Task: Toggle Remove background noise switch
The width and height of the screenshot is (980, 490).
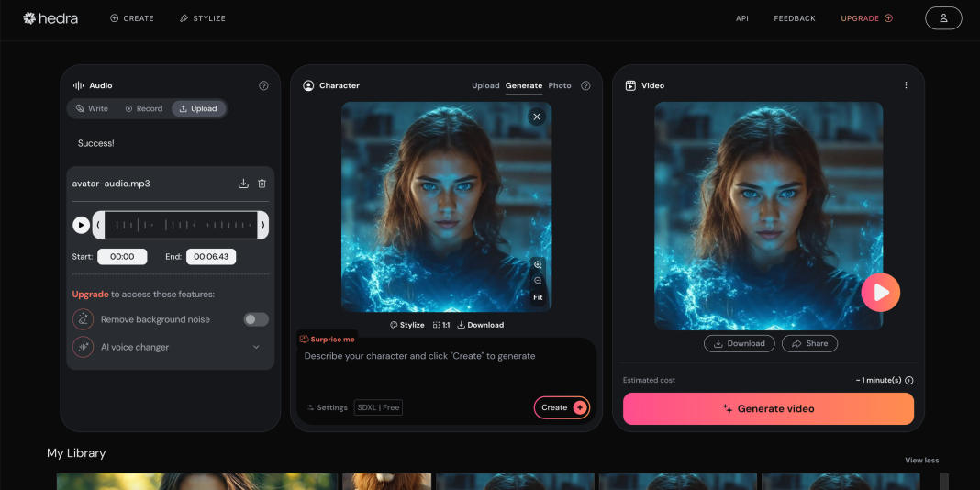Action: click(256, 319)
